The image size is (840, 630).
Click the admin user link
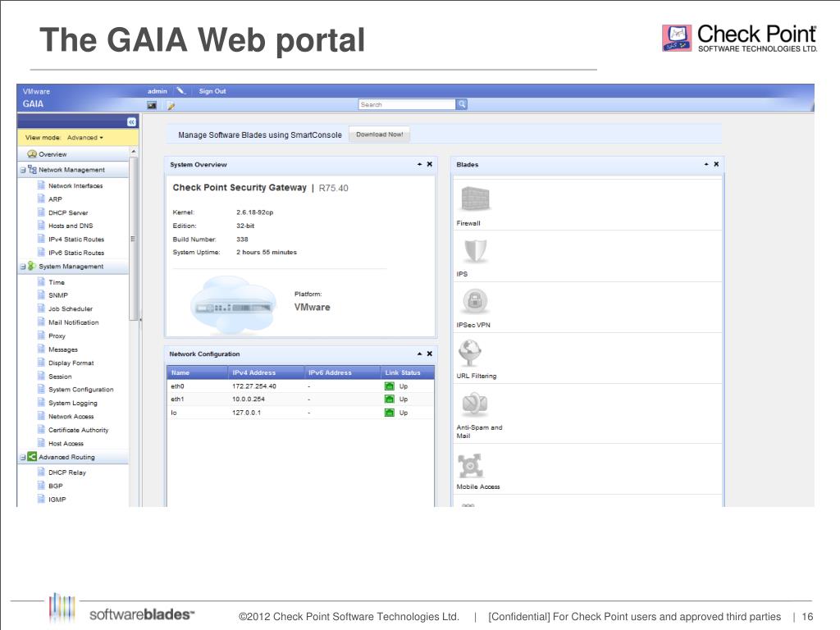coord(157,91)
